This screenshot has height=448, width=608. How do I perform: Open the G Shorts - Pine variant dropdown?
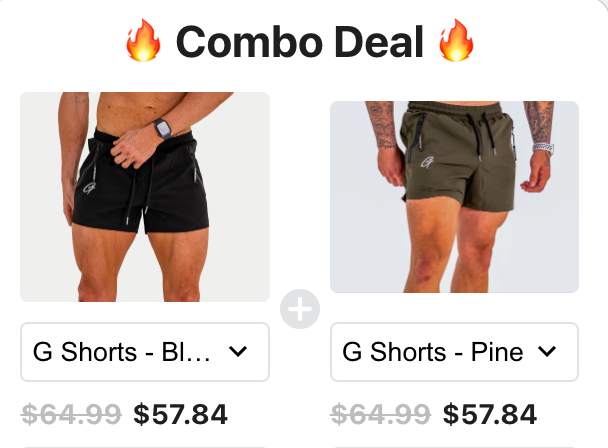coord(454,352)
